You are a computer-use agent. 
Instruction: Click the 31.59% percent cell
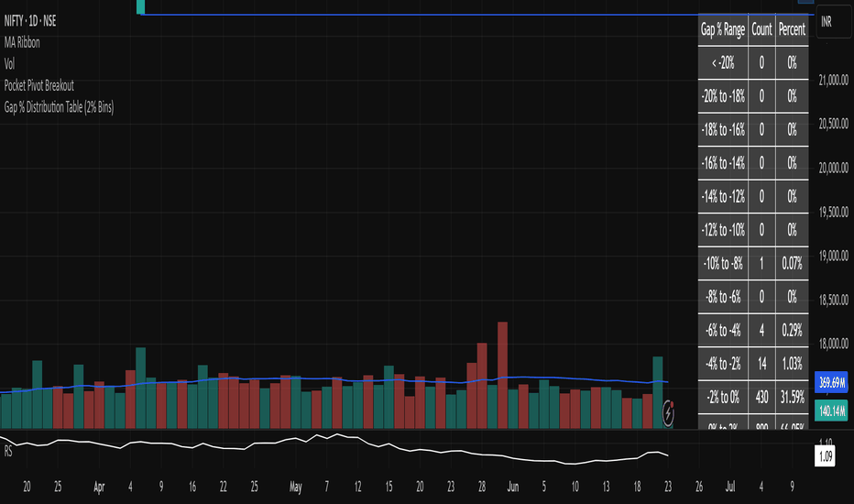click(792, 397)
